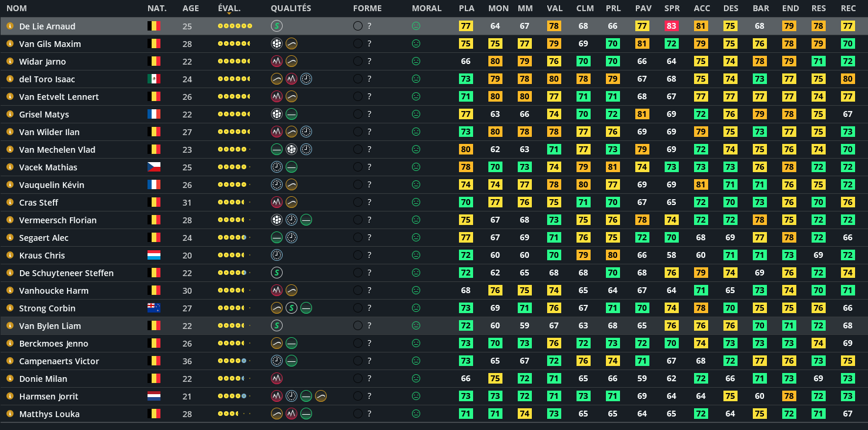This screenshot has height=430, width=868.
Task: Open the info icon beside del Toro Isaac
Action: (x=10, y=79)
